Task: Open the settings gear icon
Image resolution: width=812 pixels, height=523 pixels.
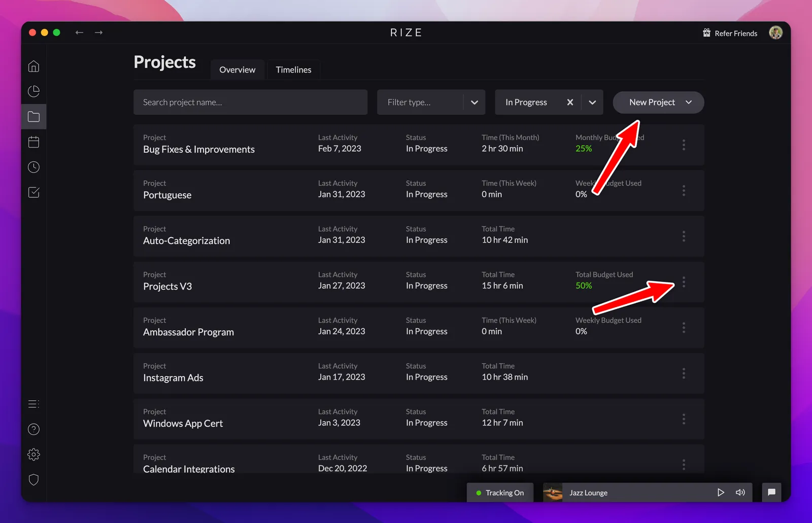Action: [33, 455]
